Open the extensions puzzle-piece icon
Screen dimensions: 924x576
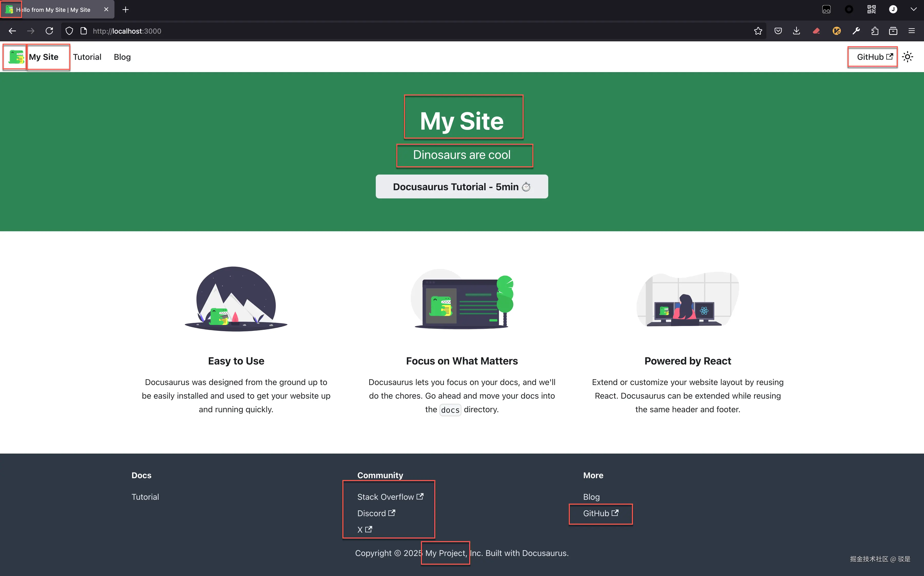[875, 31]
